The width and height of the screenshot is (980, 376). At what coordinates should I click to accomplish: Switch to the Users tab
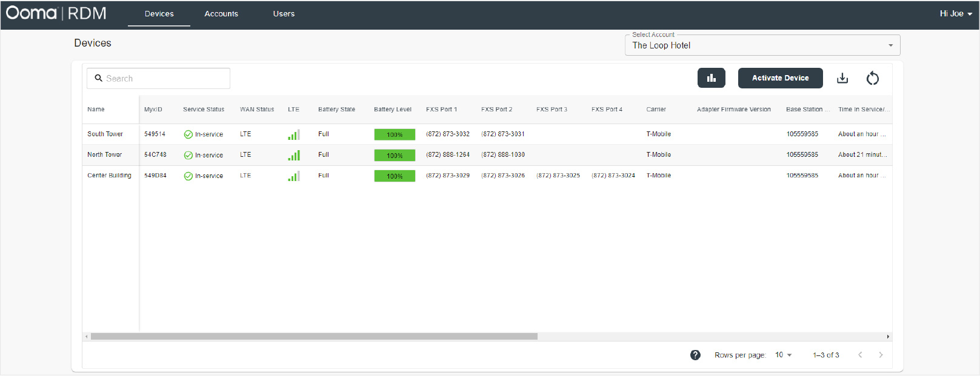pyautogui.click(x=284, y=13)
